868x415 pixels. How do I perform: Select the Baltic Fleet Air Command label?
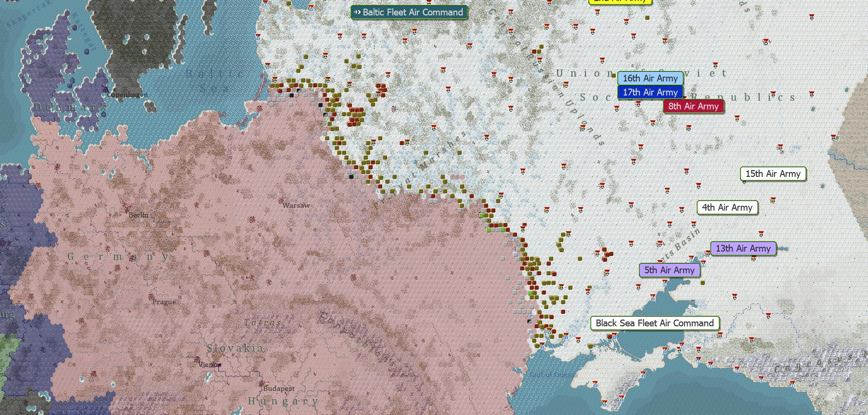click(x=409, y=12)
